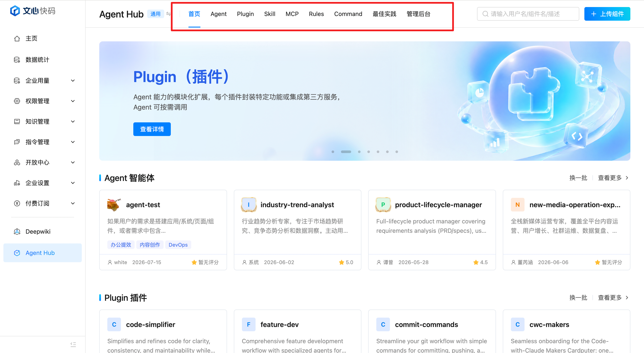Click the 查看详情 banner button
Image resolution: width=644 pixels, height=353 pixels.
(x=152, y=129)
